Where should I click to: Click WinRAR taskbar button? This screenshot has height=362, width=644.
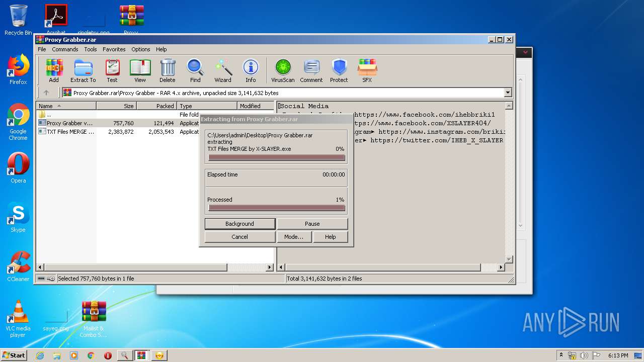(141, 355)
